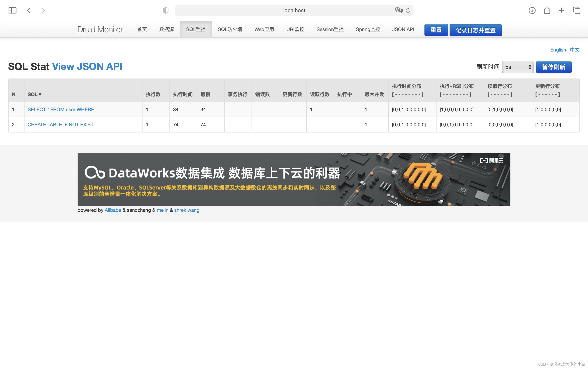588x368 pixels.
Task: Click the Druid Monitor brand title
Action: tap(100, 29)
